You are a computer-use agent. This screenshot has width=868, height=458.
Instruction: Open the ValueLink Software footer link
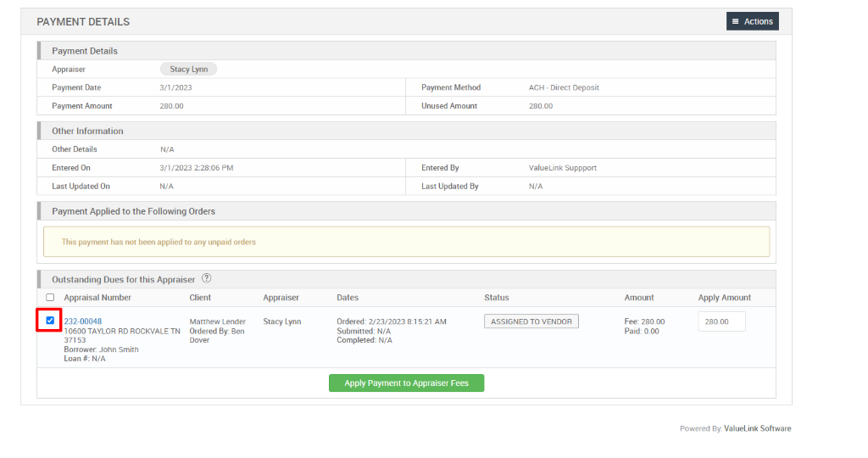757,428
